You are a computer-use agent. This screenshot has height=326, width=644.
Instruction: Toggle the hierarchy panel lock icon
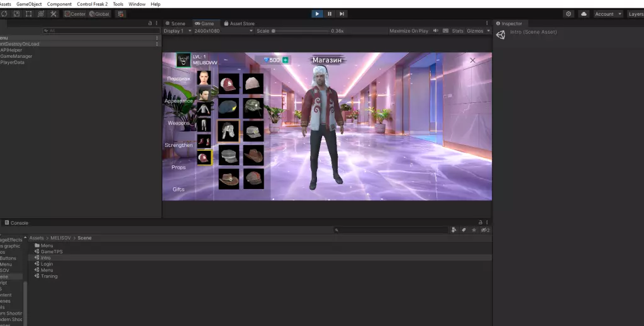point(150,23)
